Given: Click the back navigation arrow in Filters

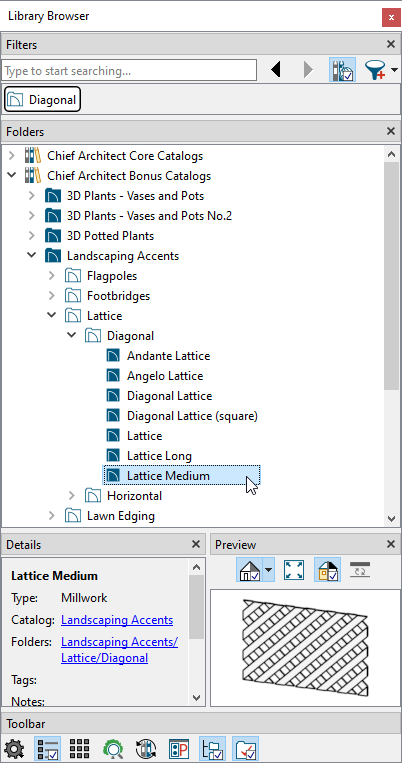Looking at the screenshot, I should coord(276,70).
